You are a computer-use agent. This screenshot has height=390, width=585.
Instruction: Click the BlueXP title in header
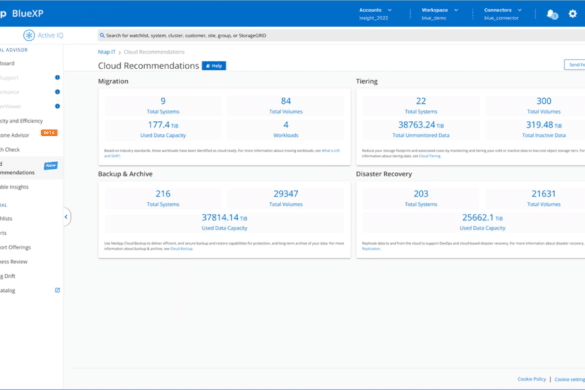pyautogui.click(x=28, y=13)
